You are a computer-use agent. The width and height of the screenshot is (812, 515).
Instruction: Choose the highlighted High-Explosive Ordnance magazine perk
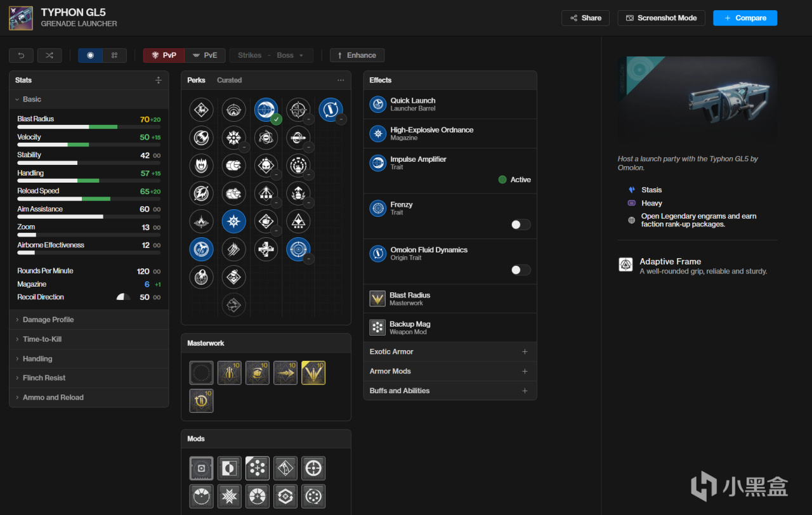[x=234, y=221]
